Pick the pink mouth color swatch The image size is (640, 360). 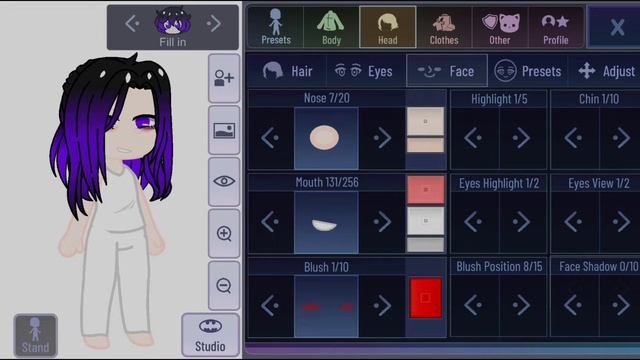pos(425,190)
